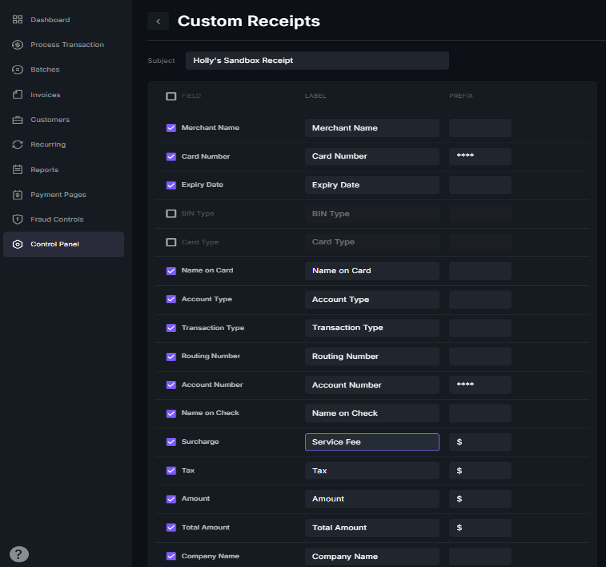Open help with the question mark icon
The image size is (606, 568).
click(19, 554)
